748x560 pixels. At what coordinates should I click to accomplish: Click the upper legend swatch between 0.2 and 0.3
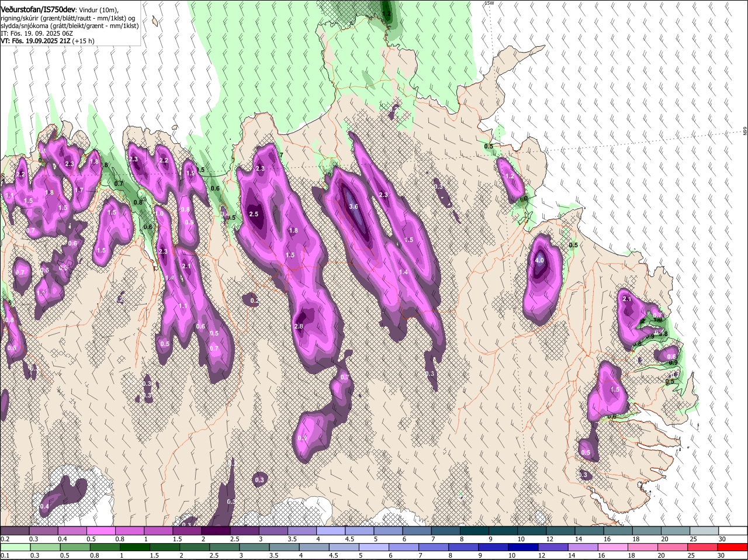pyautogui.click(x=15, y=531)
